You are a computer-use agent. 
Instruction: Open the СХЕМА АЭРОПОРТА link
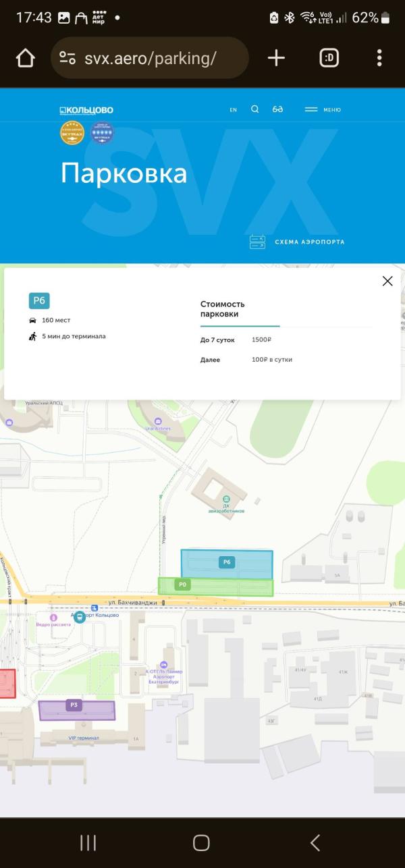pos(297,242)
